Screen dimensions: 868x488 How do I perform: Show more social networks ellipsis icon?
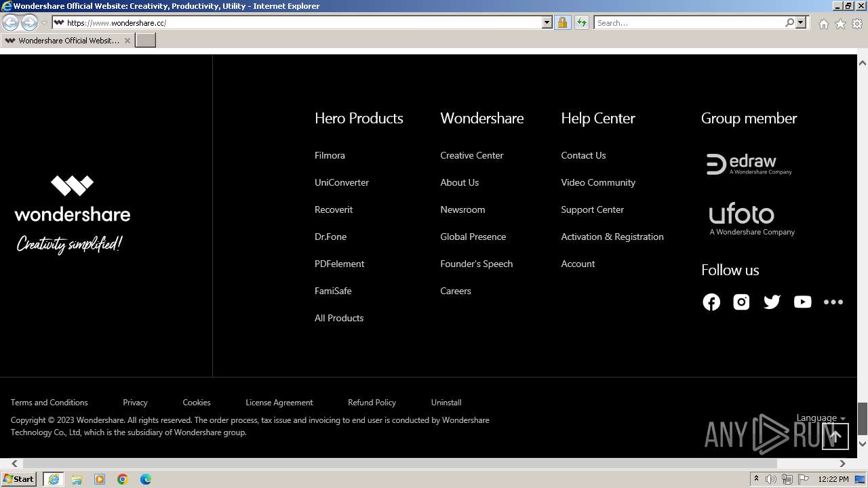pos(833,302)
